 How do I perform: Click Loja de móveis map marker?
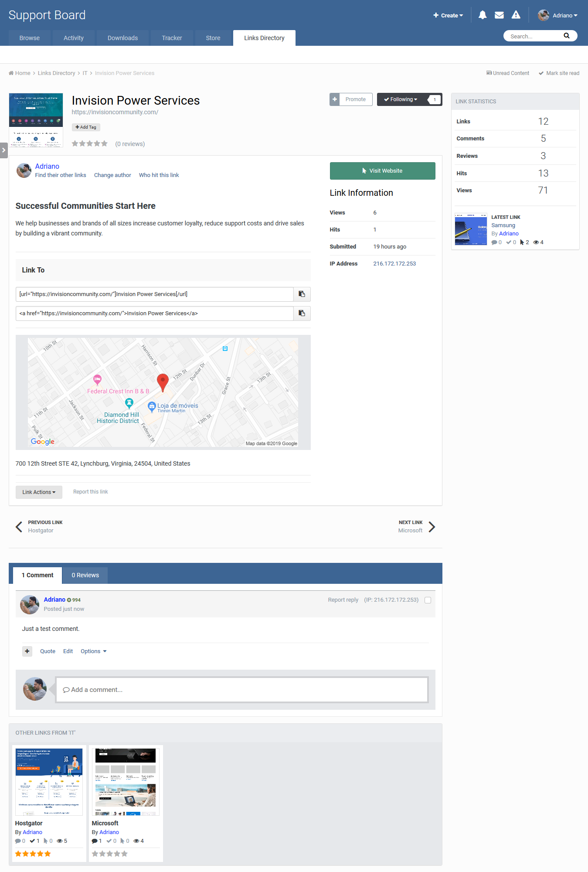(152, 407)
